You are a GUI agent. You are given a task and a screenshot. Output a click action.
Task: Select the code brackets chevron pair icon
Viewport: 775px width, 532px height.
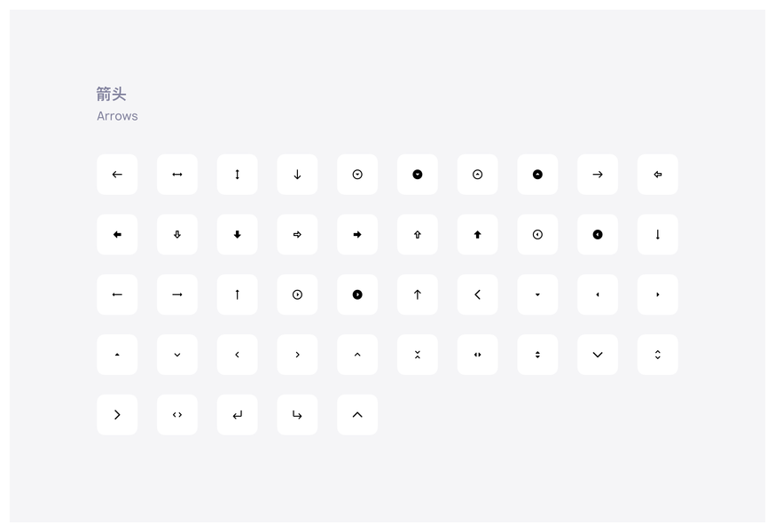tap(177, 415)
